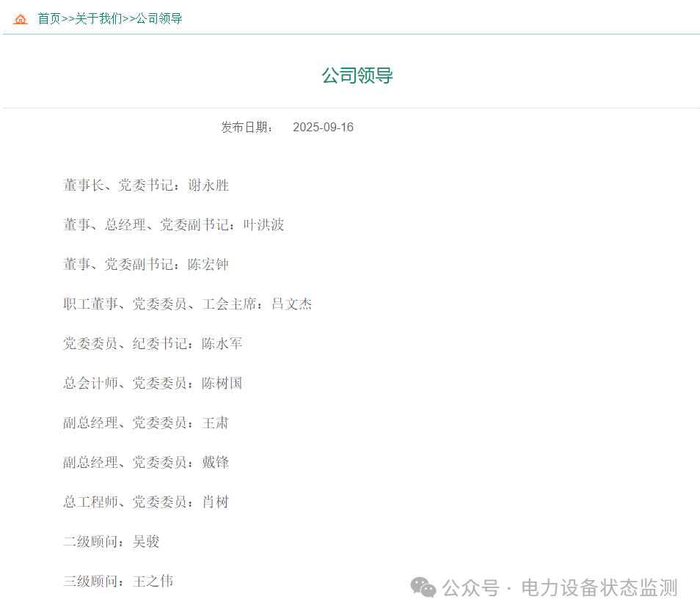The width and height of the screenshot is (700, 616).
Task: Select 公司领导 in the breadcrumb path
Action: point(159,19)
